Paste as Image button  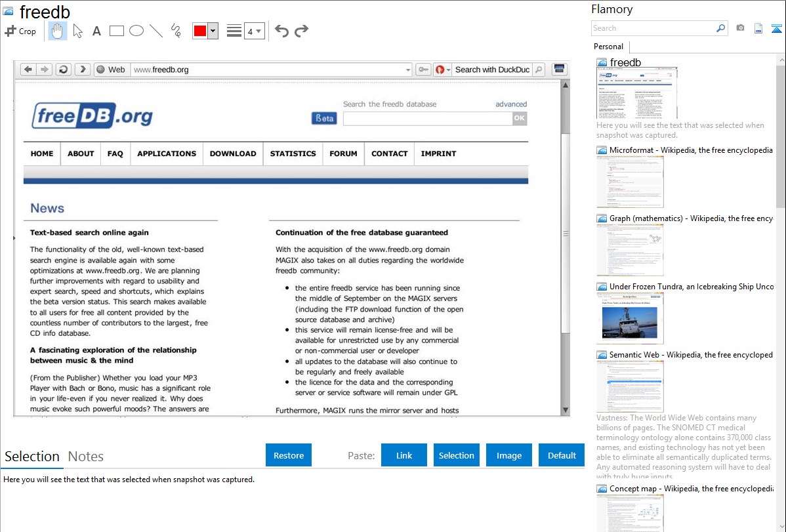coord(508,455)
